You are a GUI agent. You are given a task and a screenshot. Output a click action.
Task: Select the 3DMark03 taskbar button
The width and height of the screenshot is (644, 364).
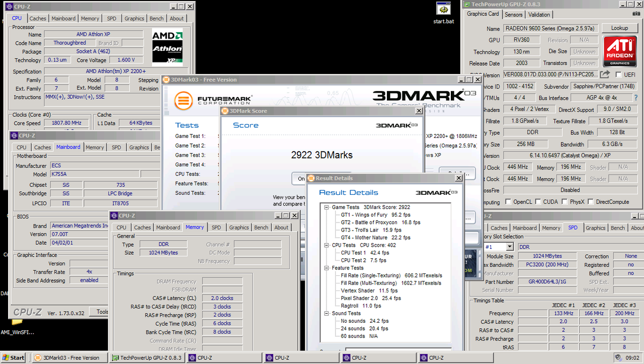pos(69,357)
